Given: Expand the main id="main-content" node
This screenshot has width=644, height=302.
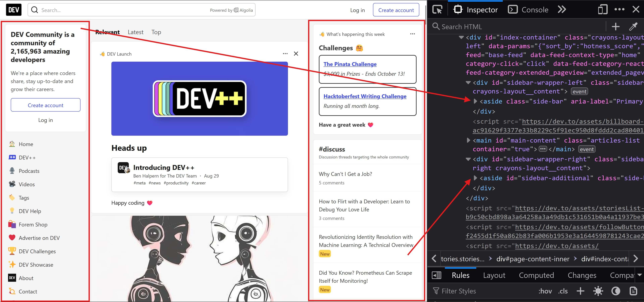Looking at the screenshot, I should point(468,140).
